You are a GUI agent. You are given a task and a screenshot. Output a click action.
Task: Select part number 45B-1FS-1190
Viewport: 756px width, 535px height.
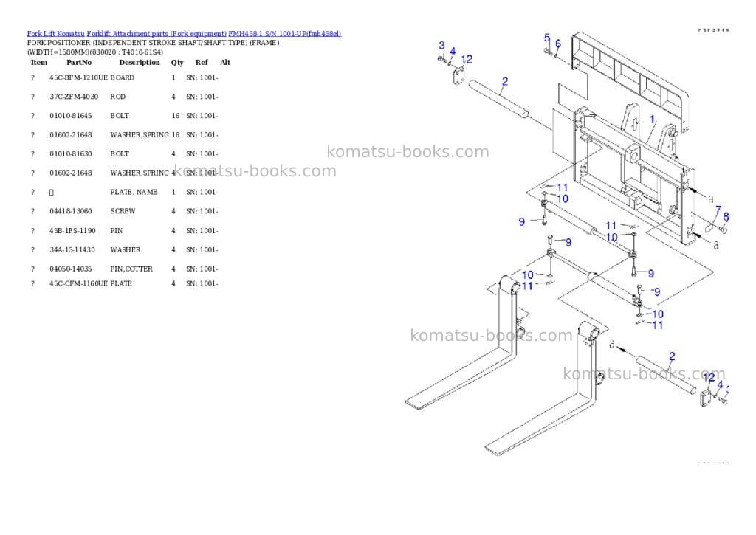tap(72, 231)
